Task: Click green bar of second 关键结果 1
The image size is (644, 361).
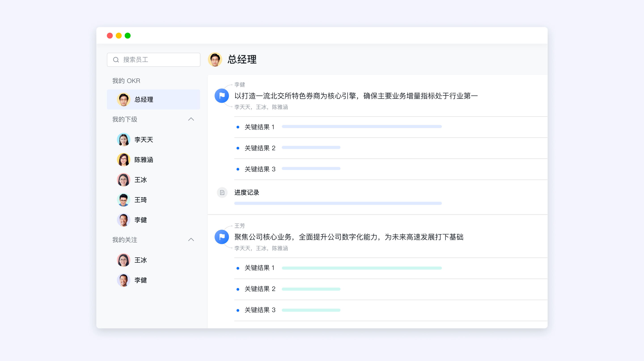Action: 362,268
